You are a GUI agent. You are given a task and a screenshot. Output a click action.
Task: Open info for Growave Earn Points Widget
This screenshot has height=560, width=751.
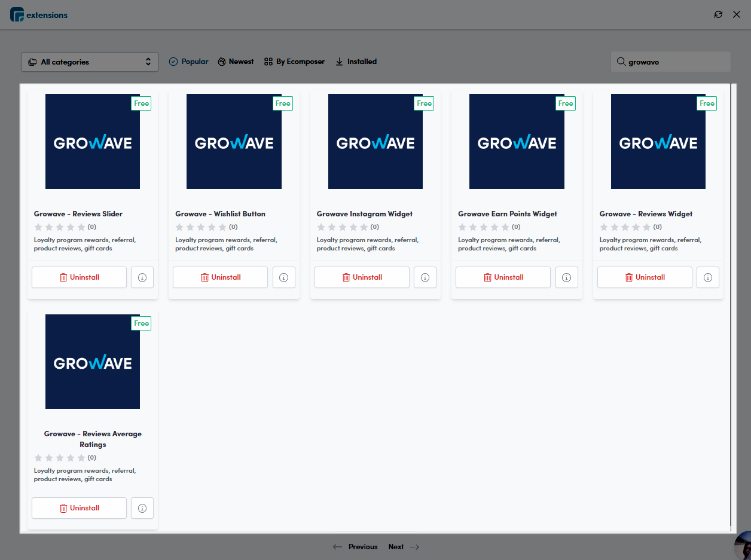[x=567, y=277]
